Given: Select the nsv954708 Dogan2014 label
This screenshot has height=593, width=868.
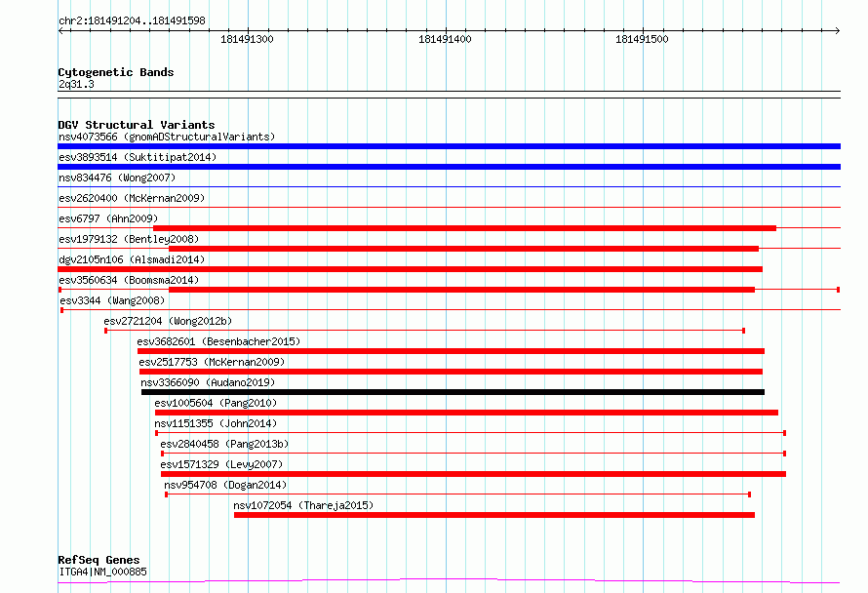Looking at the screenshot, I should [x=225, y=485].
